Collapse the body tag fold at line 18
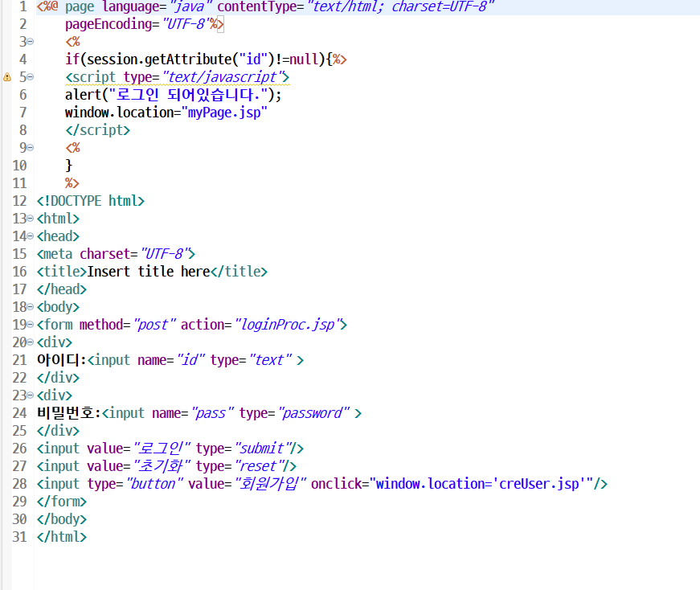Screen dimensions: 700x590 [30, 307]
